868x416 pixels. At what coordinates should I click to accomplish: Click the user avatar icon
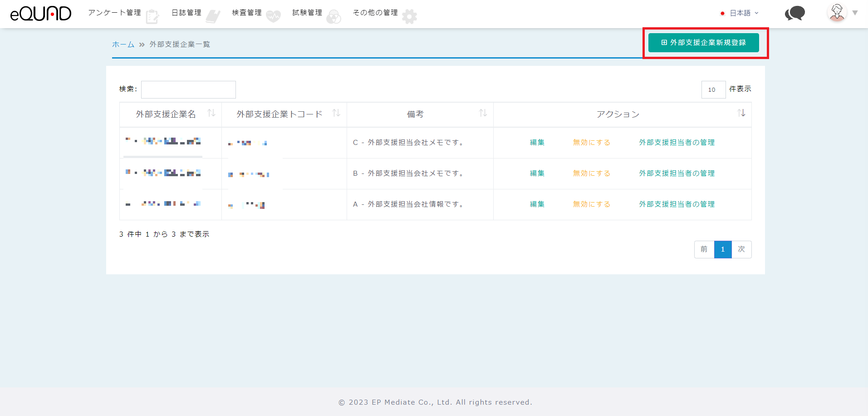pyautogui.click(x=837, y=13)
